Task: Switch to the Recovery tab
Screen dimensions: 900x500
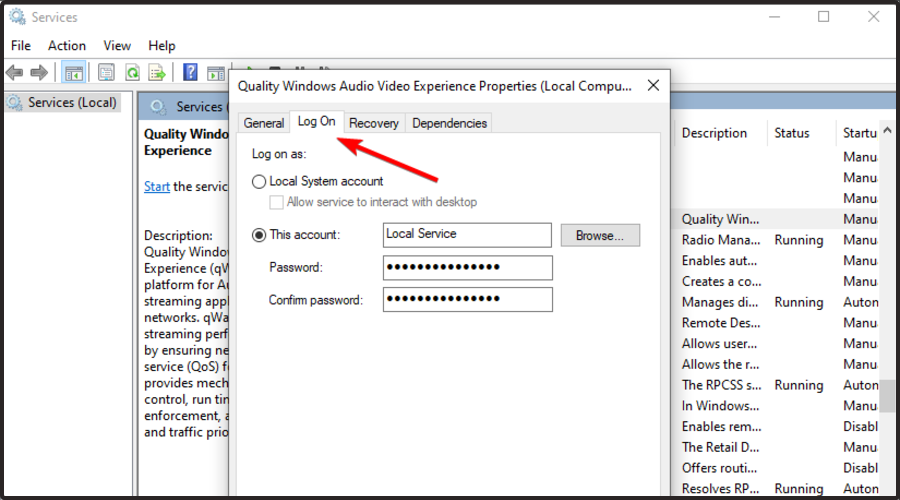Action: tap(374, 123)
